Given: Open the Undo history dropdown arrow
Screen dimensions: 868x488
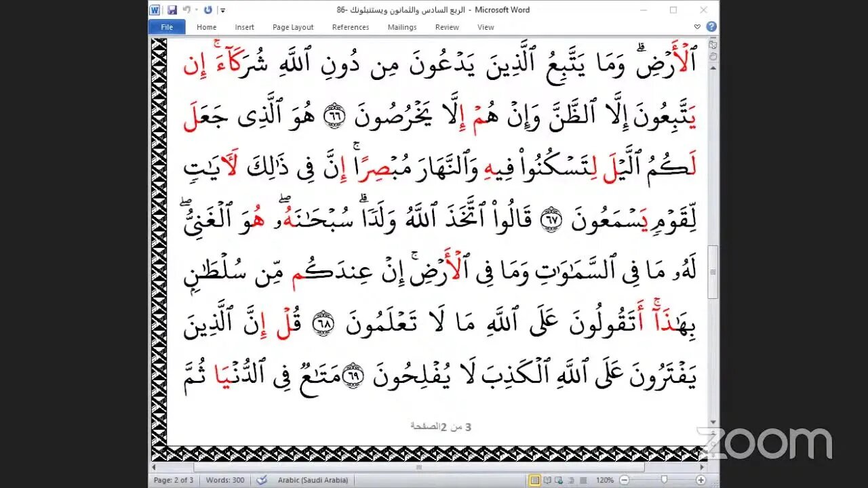Looking at the screenshot, I should tap(195, 10).
